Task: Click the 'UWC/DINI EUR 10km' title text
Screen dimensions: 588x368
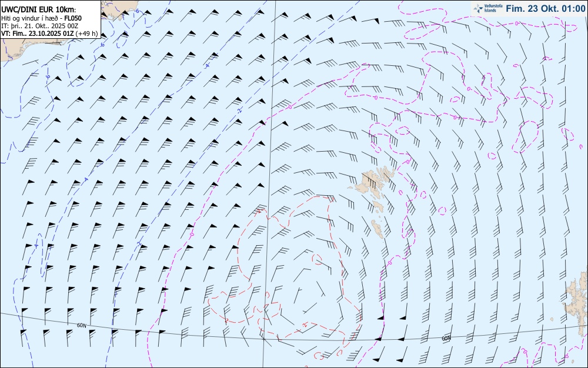Action: coord(39,10)
